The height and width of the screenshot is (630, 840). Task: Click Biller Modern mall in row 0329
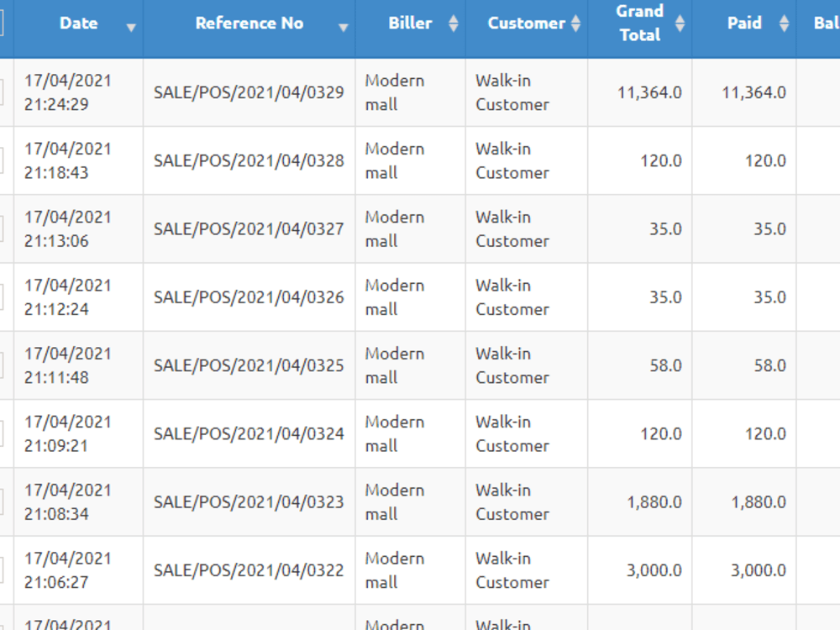coord(395,92)
